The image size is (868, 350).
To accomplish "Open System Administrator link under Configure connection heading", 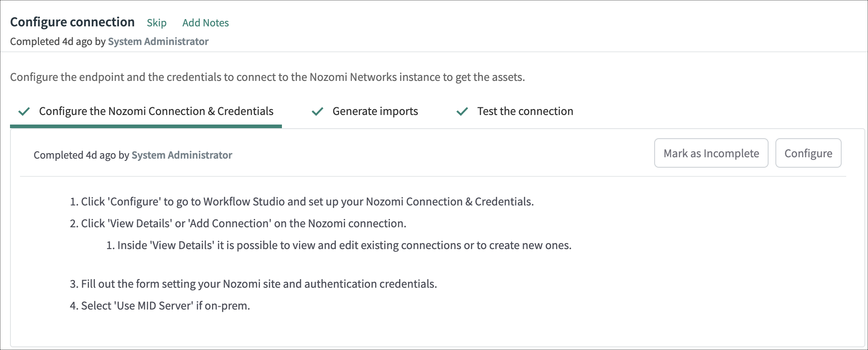I will click(158, 41).
